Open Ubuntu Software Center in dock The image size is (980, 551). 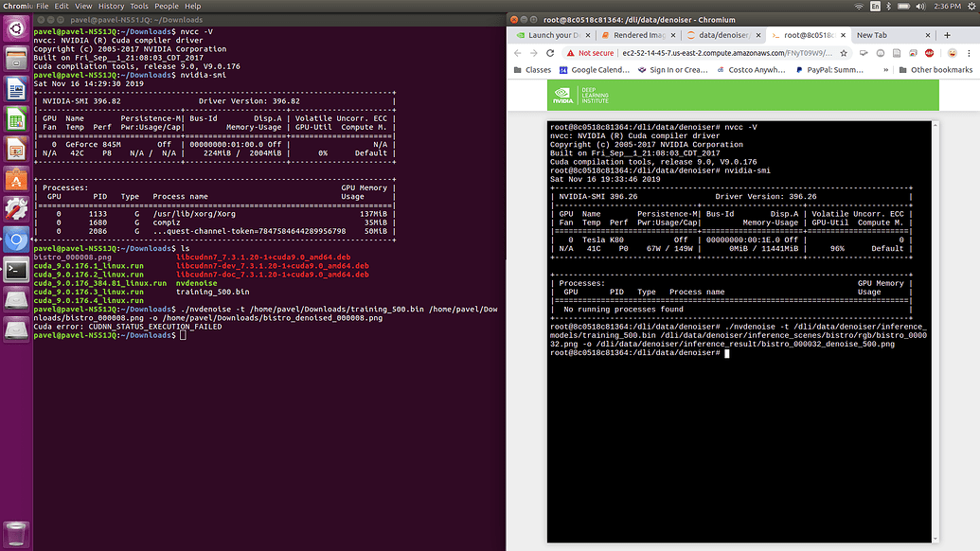pos(16,179)
